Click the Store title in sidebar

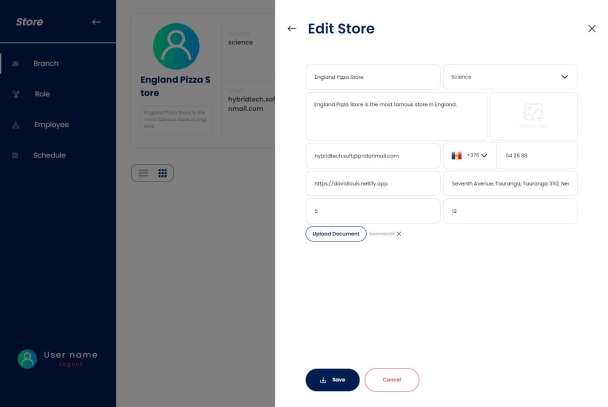coord(29,22)
